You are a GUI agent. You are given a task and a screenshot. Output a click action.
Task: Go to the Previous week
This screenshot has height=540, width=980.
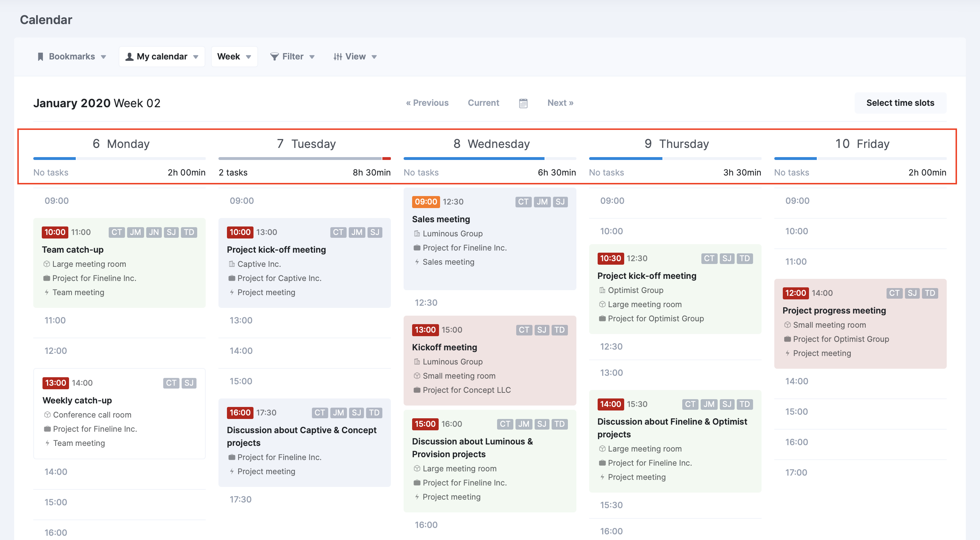point(427,103)
